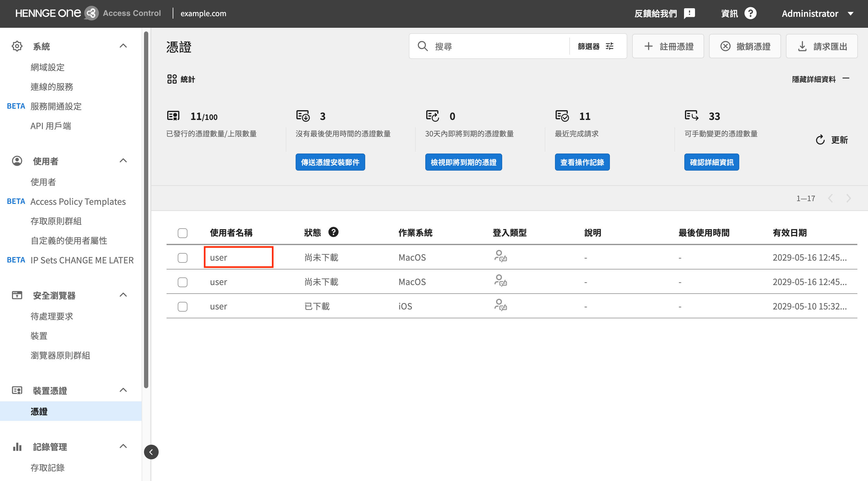Collapse the 裝置憑證 section chevron
Viewport: 868px width, 481px height.
coord(123,390)
